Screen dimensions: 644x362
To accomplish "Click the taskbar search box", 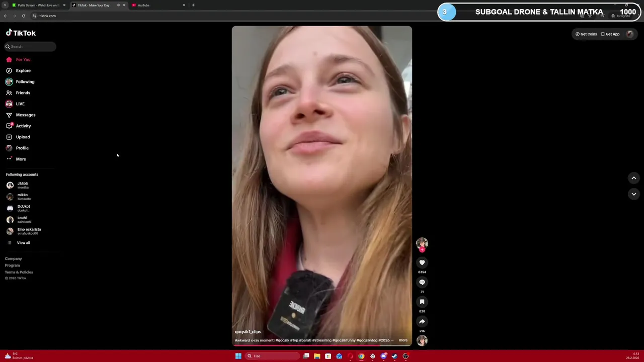I will (x=273, y=356).
